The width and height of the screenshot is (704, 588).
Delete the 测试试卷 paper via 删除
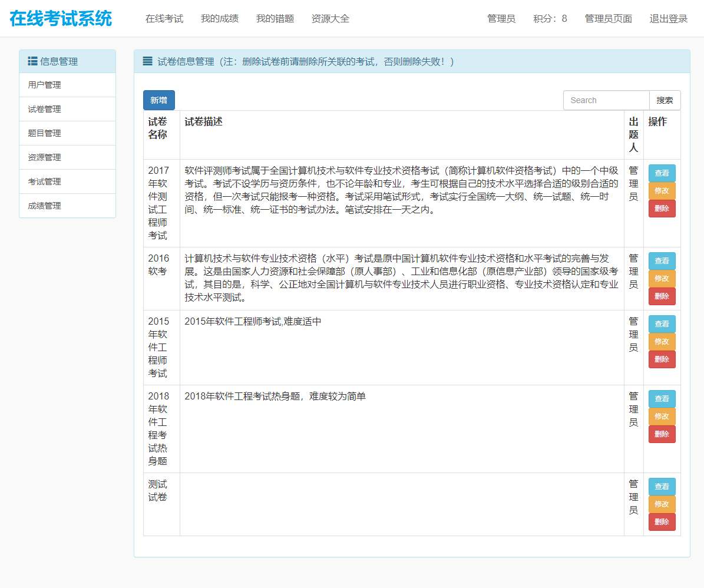(662, 521)
